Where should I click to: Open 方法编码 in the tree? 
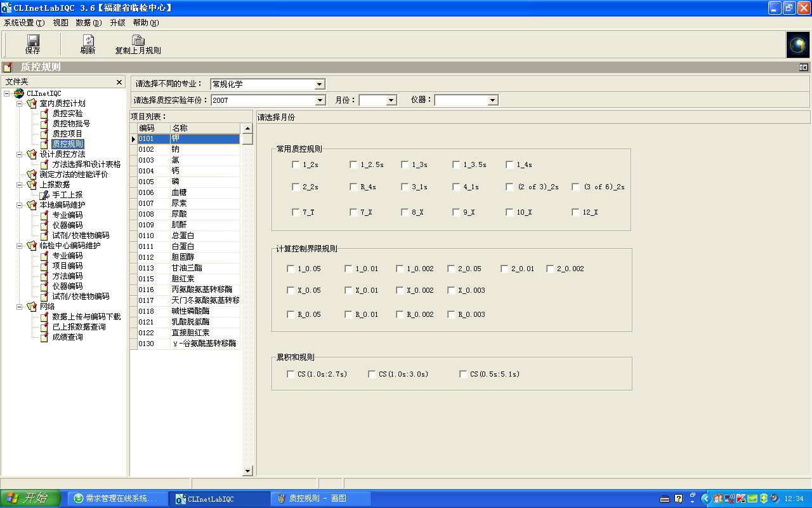(x=67, y=276)
